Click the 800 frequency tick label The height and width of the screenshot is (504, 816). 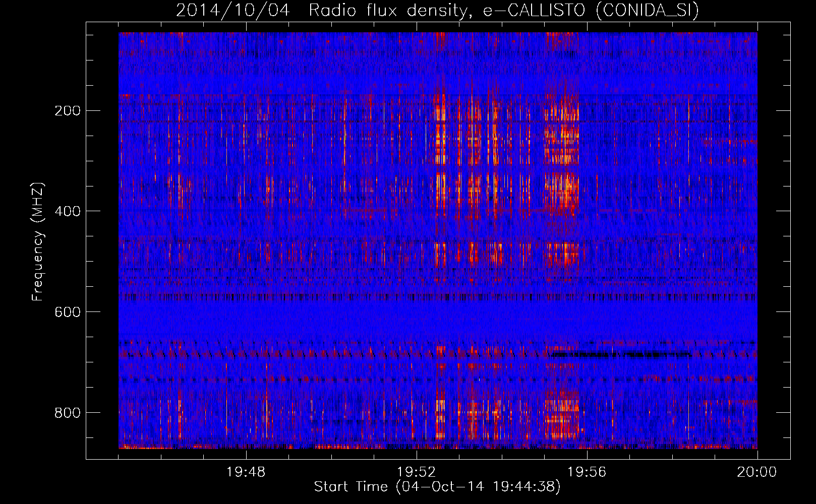click(x=67, y=413)
